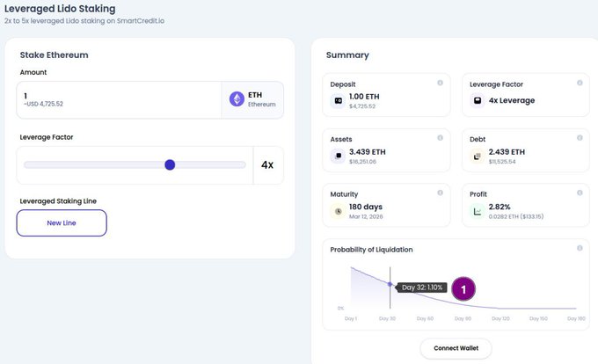Click the Profit chart icon
Screen dimensions: 598x364
point(478,211)
